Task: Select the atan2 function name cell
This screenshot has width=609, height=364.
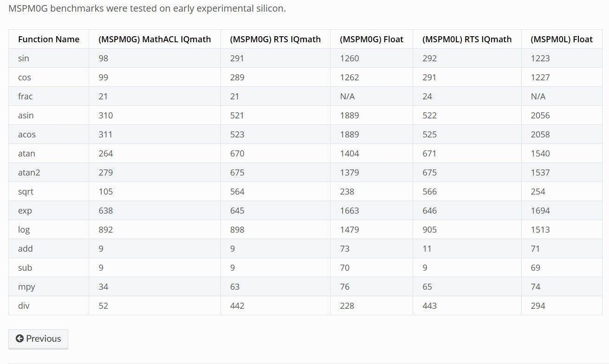Action: (x=29, y=173)
